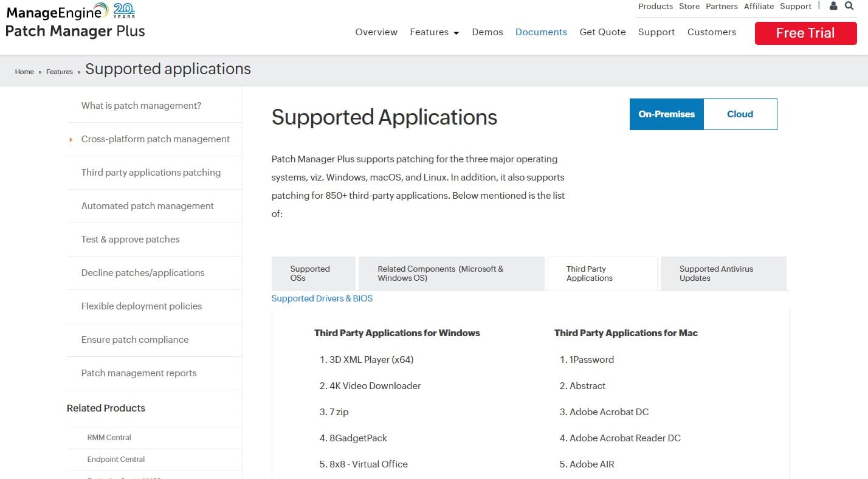Open the Affiliate link

(759, 6)
